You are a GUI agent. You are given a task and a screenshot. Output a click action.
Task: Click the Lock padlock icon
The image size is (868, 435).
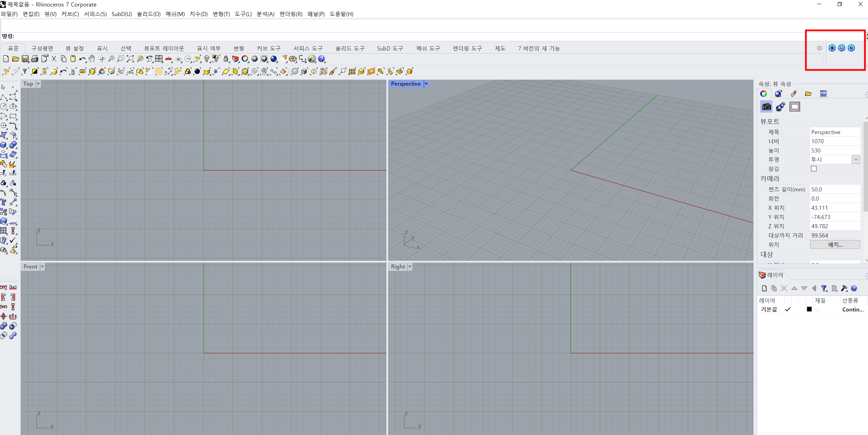pos(226,59)
